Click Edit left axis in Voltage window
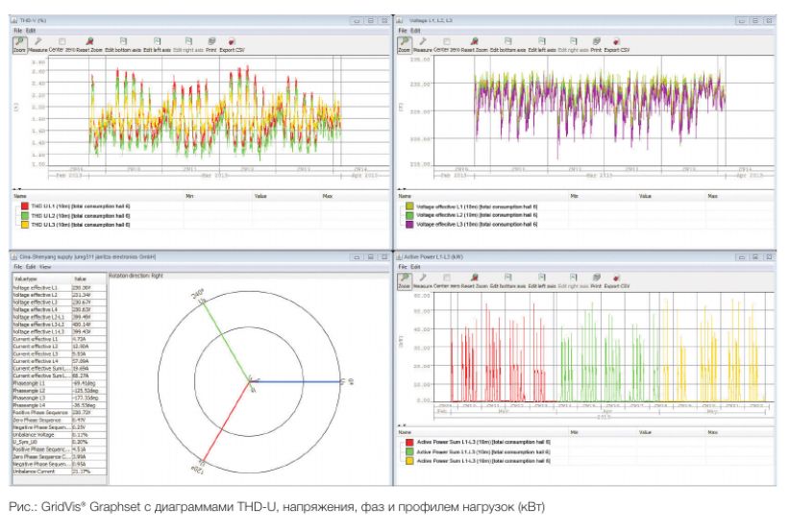This screenshot has height=532, width=790. (x=544, y=44)
